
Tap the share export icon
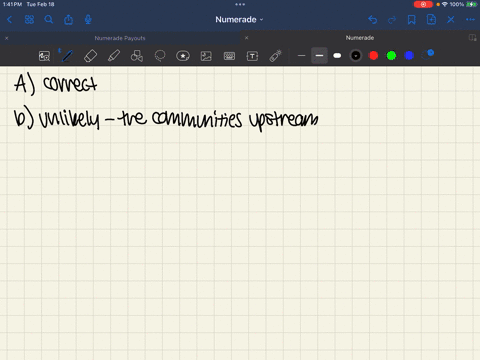(68, 20)
